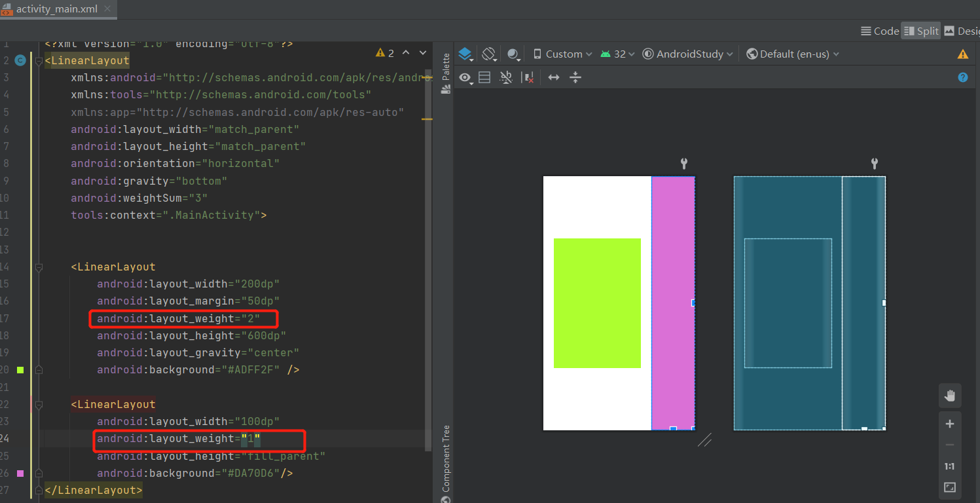Click the wrench icon above design preview
980x503 pixels.
tap(684, 164)
